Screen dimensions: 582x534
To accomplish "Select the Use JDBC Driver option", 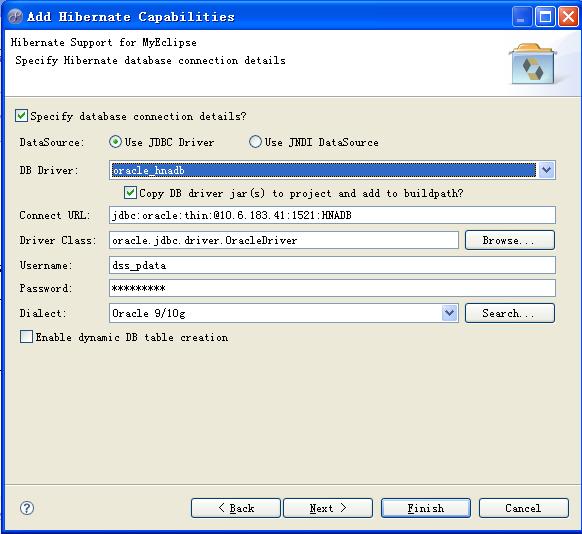I will 115,142.
